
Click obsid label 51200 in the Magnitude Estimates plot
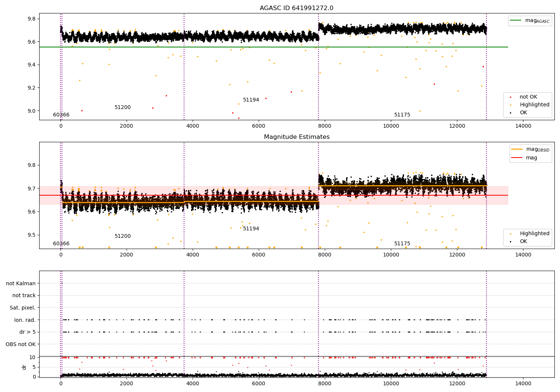tap(122, 236)
